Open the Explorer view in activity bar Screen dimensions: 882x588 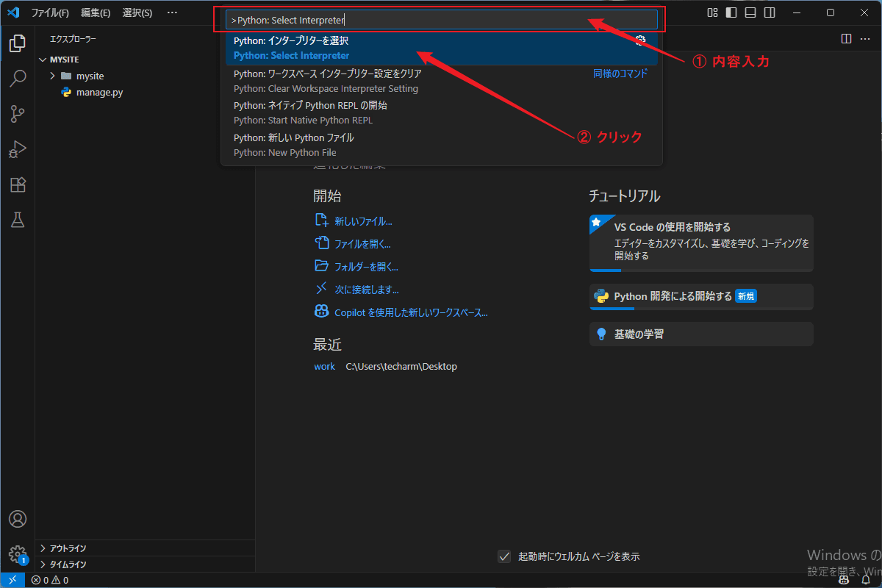coord(18,43)
